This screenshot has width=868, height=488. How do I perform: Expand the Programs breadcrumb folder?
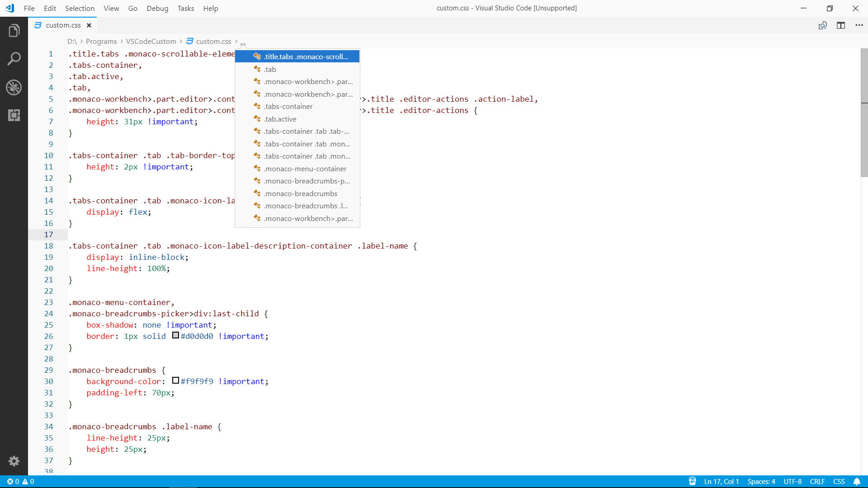pyautogui.click(x=101, y=41)
